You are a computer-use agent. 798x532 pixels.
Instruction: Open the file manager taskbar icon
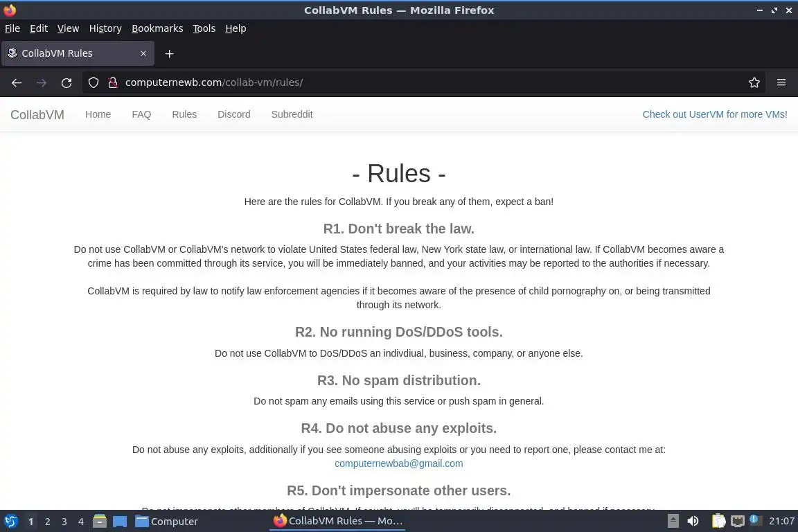click(100, 522)
